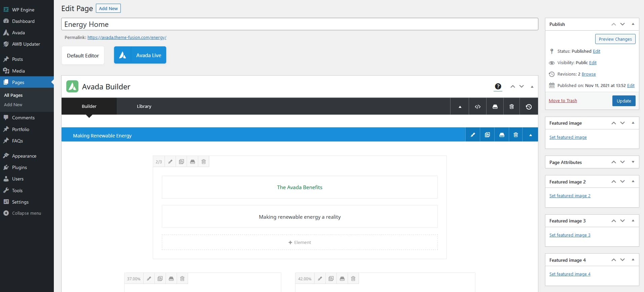This screenshot has width=644, height=292.
Task: Edit the Published status
Action: point(596,51)
